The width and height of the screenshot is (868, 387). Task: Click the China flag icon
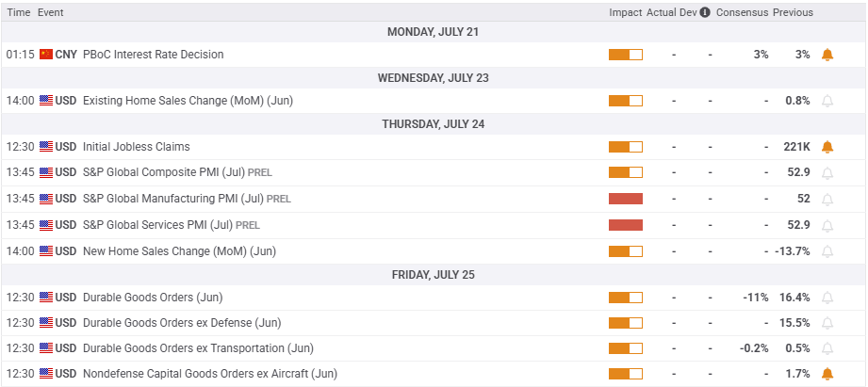coord(46,55)
